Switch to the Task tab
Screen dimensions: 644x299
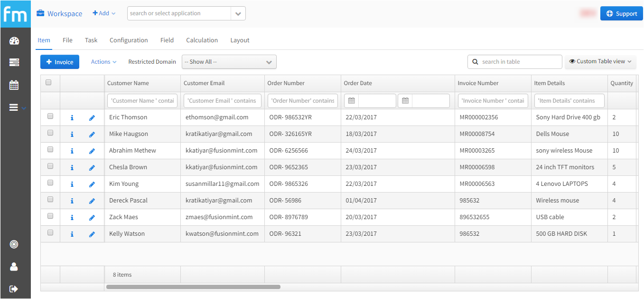[x=91, y=40]
